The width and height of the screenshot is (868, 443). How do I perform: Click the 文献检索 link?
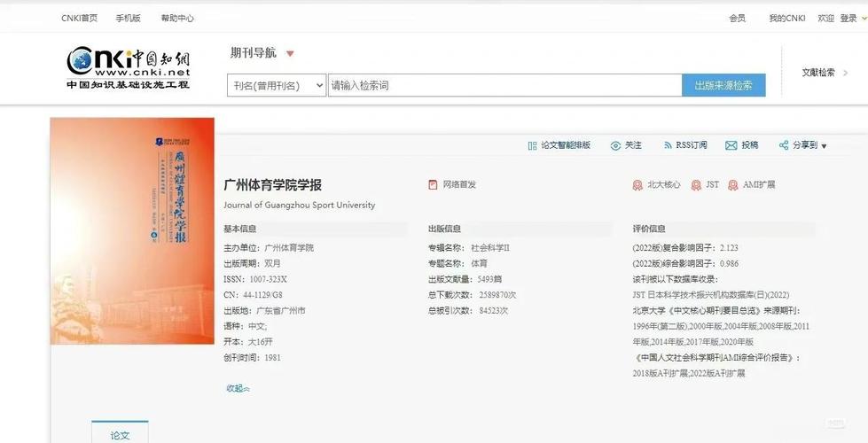click(818, 73)
